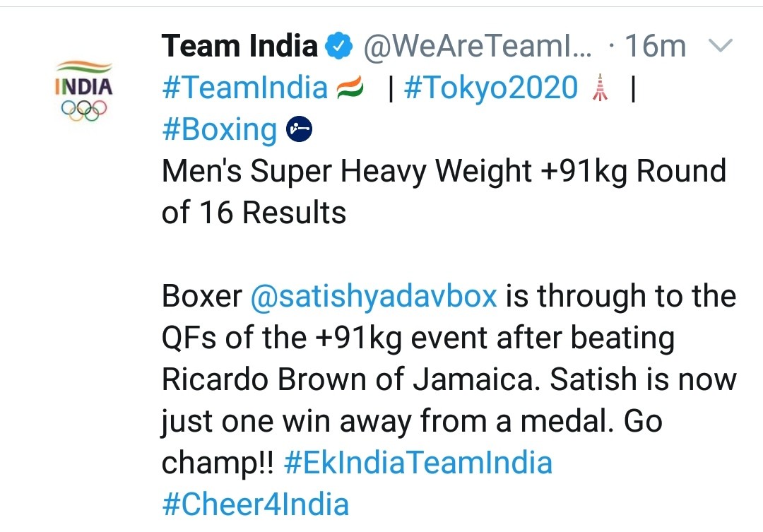Open the #TeamIndia hashtag
Screen dimensions: 763x532
244,88
